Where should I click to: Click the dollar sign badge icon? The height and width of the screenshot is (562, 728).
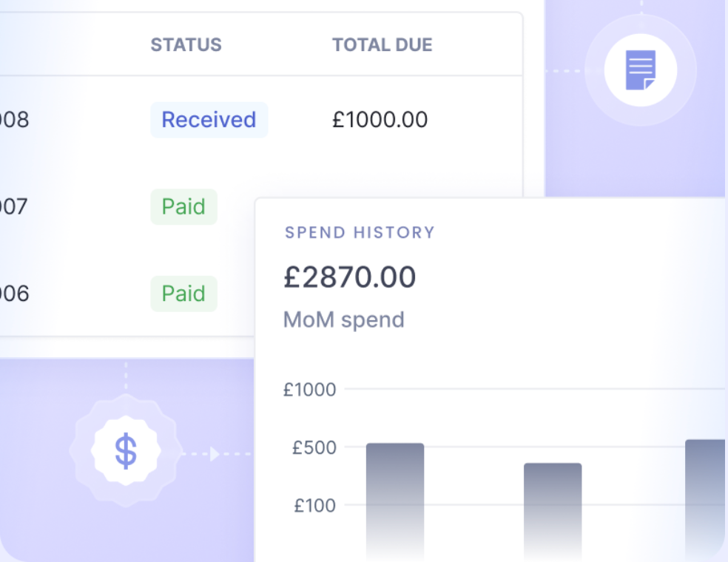click(126, 450)
